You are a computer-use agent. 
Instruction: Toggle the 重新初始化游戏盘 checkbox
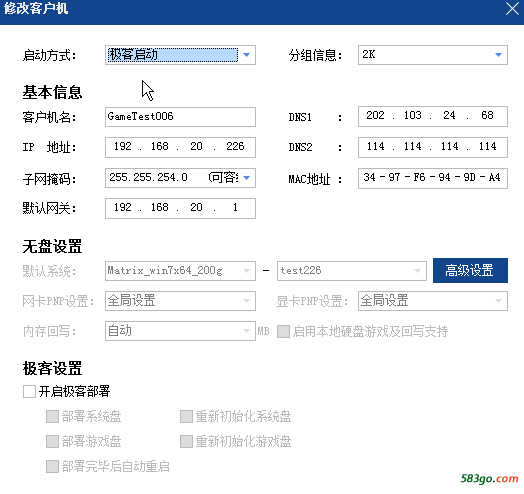coord(186,442)
